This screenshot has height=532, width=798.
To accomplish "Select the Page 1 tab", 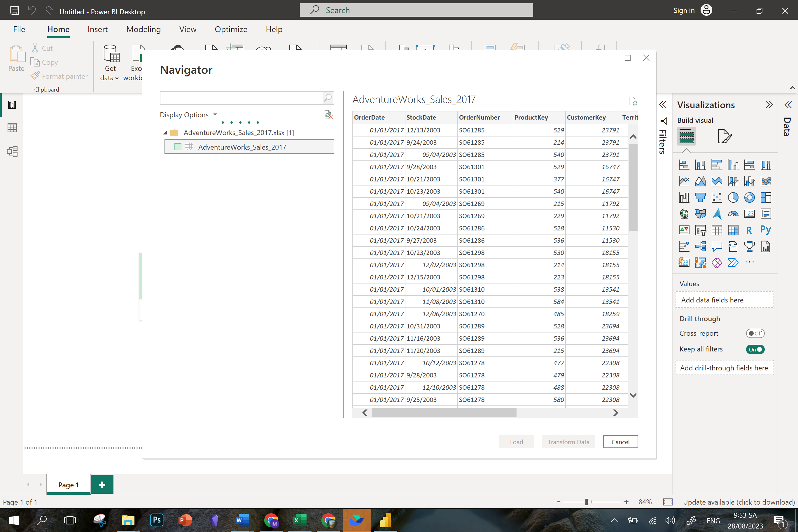I will pos(68,484).
